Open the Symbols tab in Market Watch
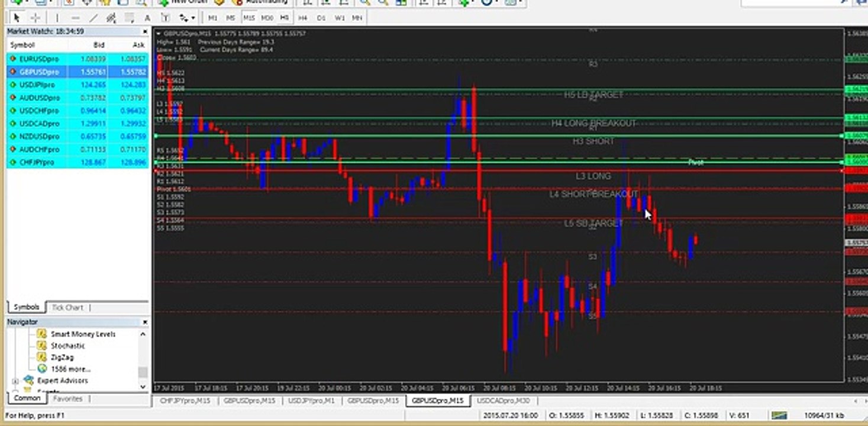 tap(26, 307)
